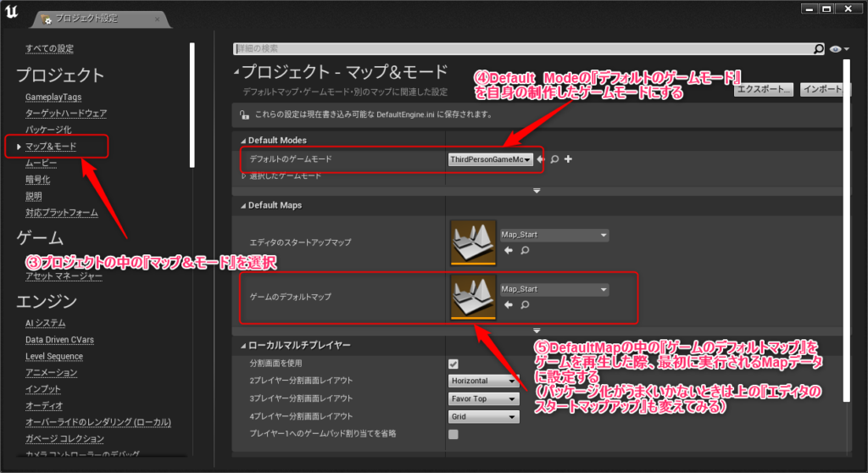Screen dimensions: 868x473
Task: Open the 2-player Horizontal layout dropdown
Action: click(483, 381)
